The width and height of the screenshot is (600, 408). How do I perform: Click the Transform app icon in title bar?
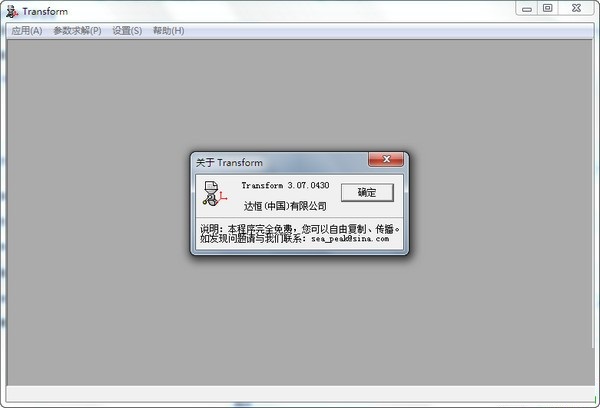click(12, 11)
